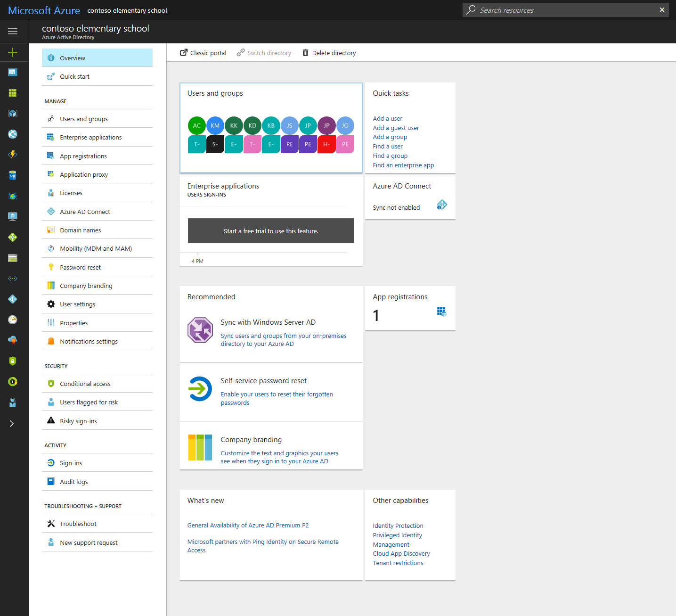Open App registrations in Manage menu
Image resolution: width=676 pixels, height=616 pixels.
click(x=97, y=156)
